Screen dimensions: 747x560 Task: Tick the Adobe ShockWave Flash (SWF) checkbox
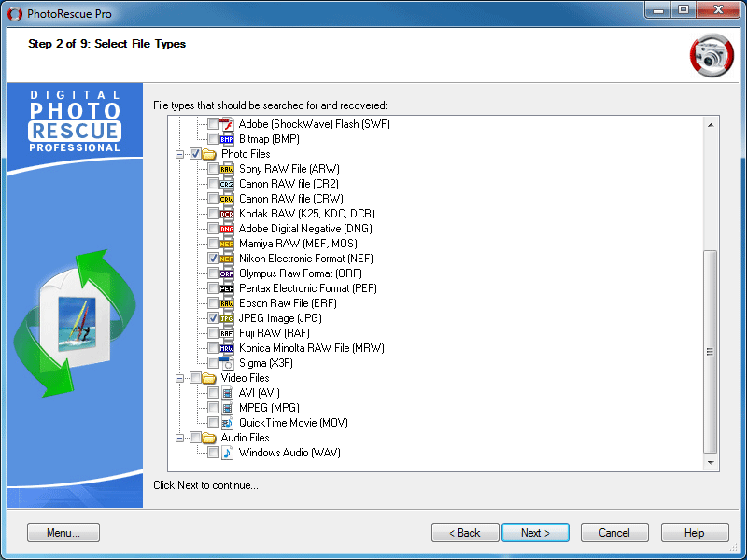coord(213,124)
